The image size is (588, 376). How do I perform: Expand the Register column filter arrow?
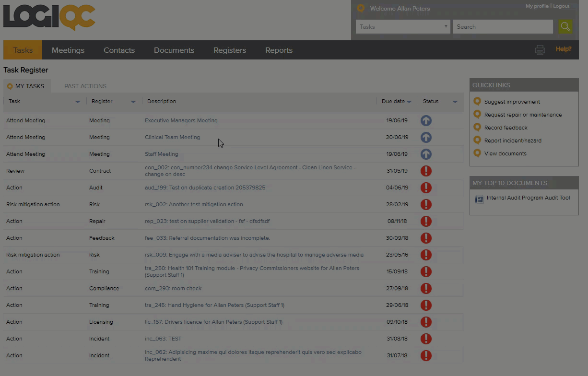pyautogui.click(x=133, y=102)
